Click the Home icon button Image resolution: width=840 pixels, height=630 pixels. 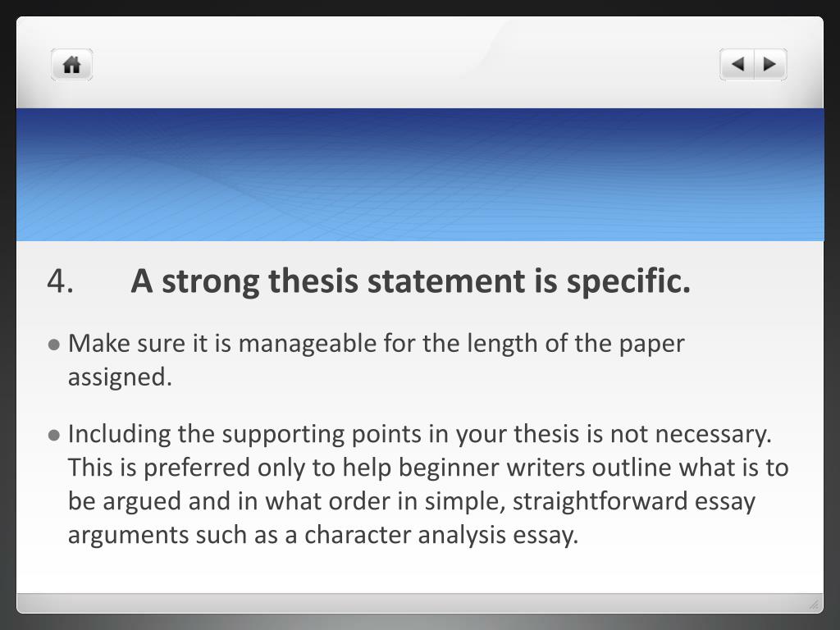click(x=71, y=65)
